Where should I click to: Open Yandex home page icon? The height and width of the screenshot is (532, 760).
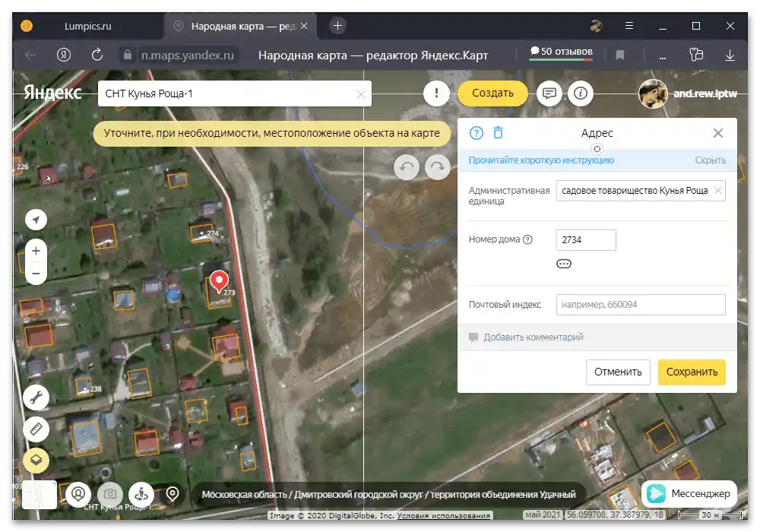pyautogui.click(x=64, y=55)
